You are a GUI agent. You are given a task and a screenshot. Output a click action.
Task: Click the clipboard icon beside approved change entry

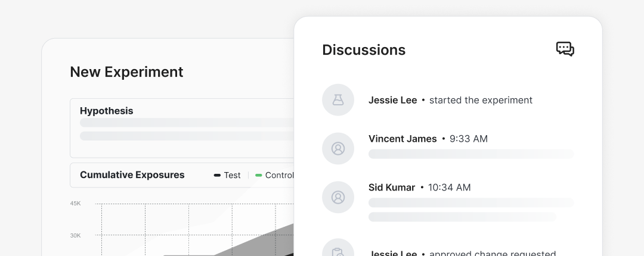(x=338, y=251)
